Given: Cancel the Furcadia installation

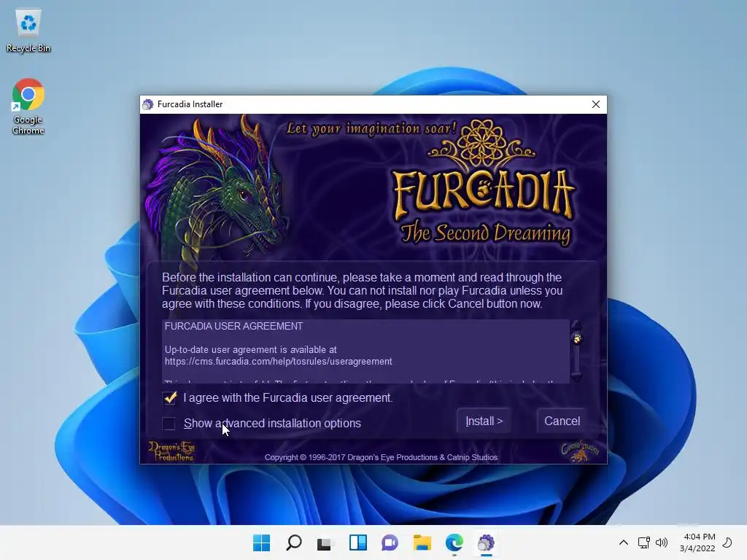Looking at the screenshot, I should (x=562, y=421).
